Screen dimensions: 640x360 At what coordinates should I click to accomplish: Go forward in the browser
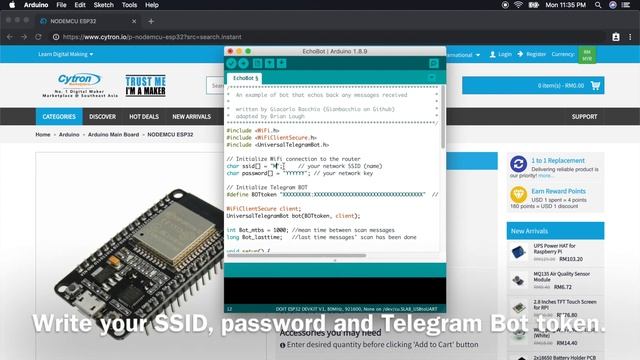(x=24, y=37)
